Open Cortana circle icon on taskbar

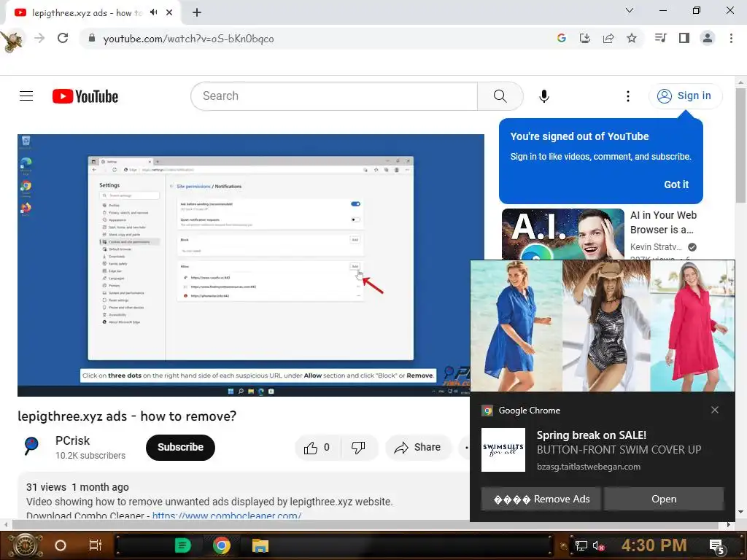click(x=60, y=545)
